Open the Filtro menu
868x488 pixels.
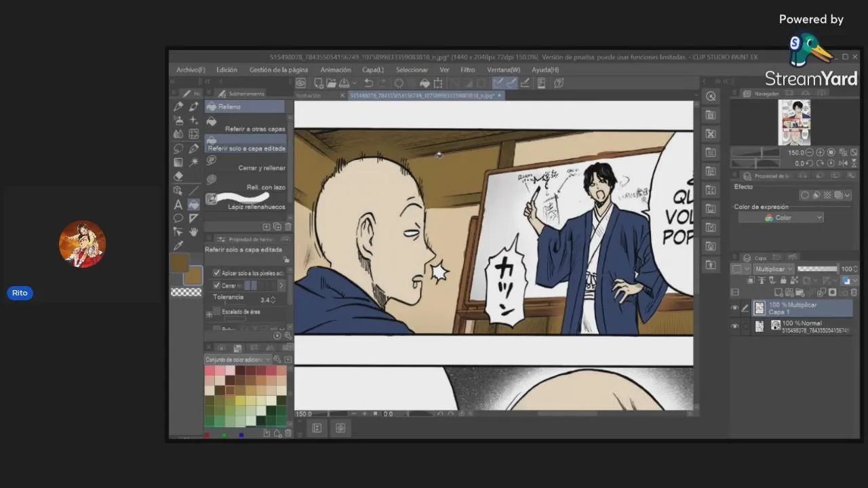point(468,70)
